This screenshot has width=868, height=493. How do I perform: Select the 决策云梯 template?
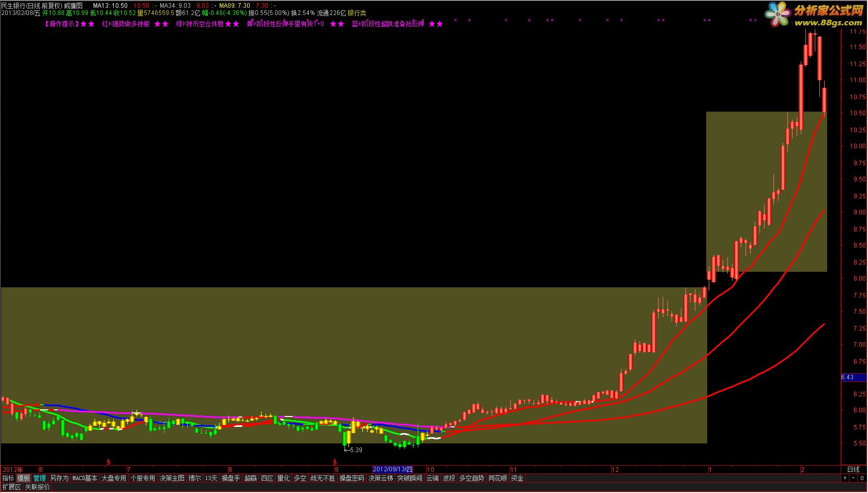pos(380,478)
